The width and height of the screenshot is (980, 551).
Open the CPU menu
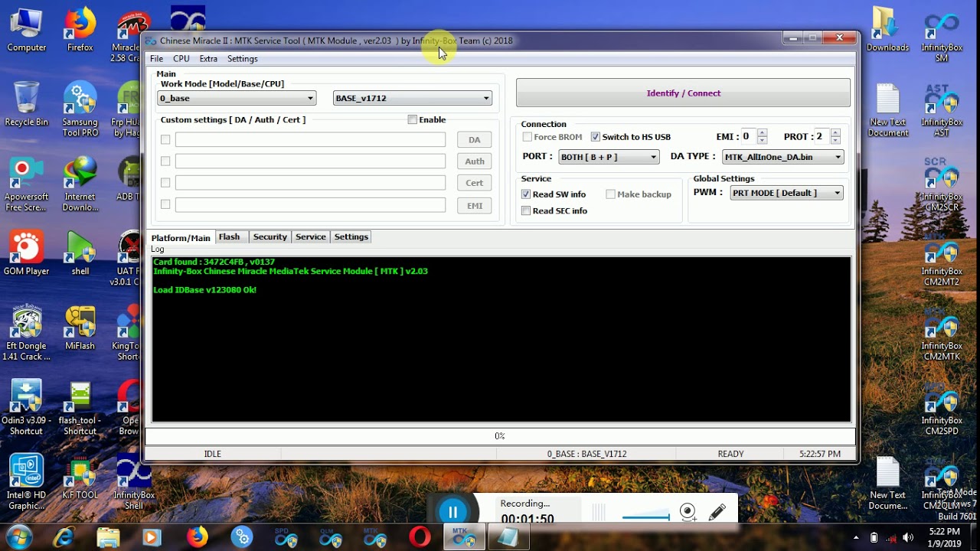[x=181, y=58]
